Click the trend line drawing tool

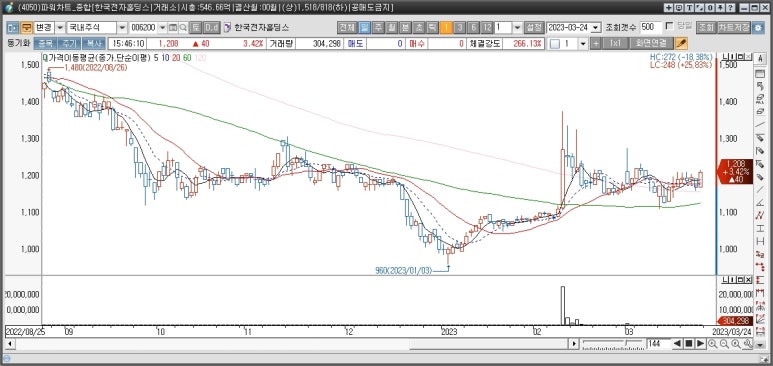(x=760, y=125)
